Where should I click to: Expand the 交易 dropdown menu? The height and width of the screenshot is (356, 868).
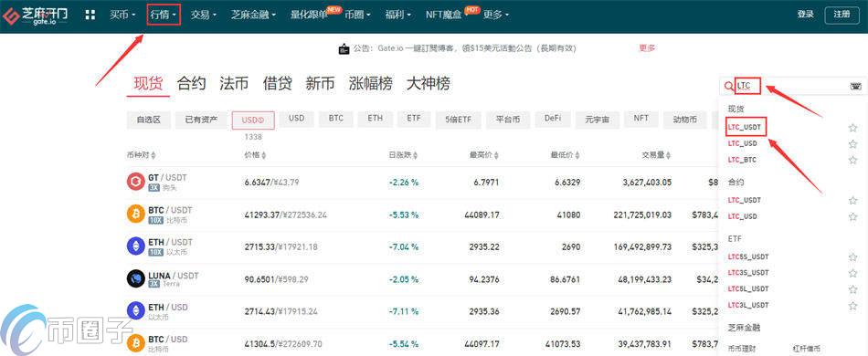[203, 16]
